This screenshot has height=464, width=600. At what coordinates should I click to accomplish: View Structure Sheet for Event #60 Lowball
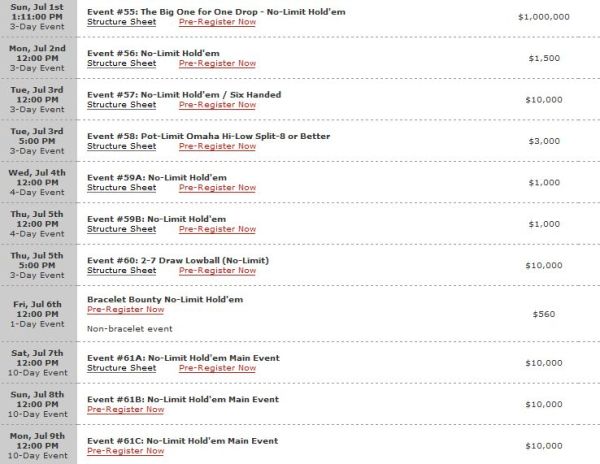pos(121,270)
